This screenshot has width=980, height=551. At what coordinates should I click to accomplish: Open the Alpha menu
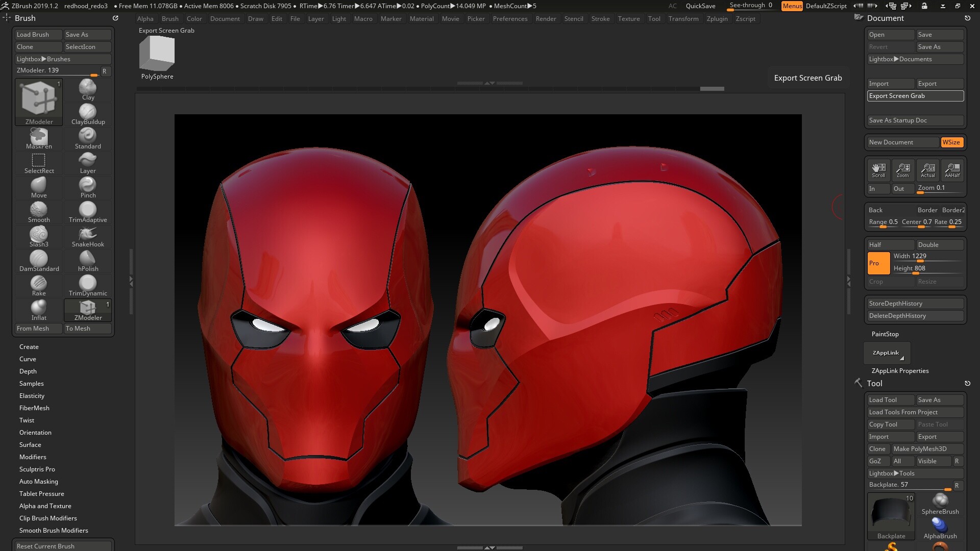click(x=145, y=19)
